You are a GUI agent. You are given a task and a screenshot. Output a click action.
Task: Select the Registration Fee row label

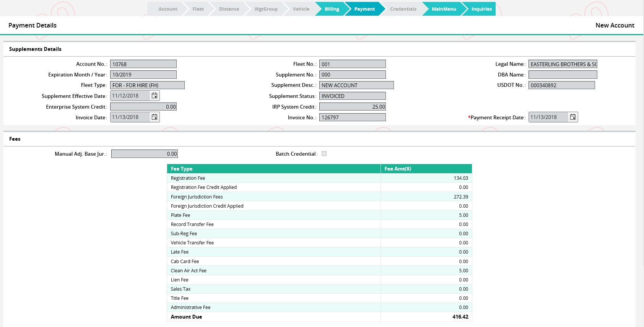pos(188,178)
